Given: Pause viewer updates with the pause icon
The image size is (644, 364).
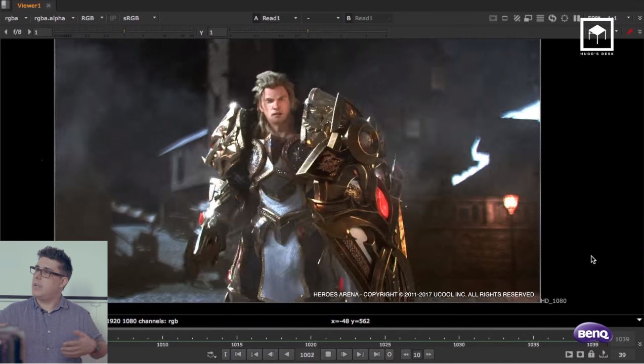Looking at the screenshot, I should [x=577, y=18].
